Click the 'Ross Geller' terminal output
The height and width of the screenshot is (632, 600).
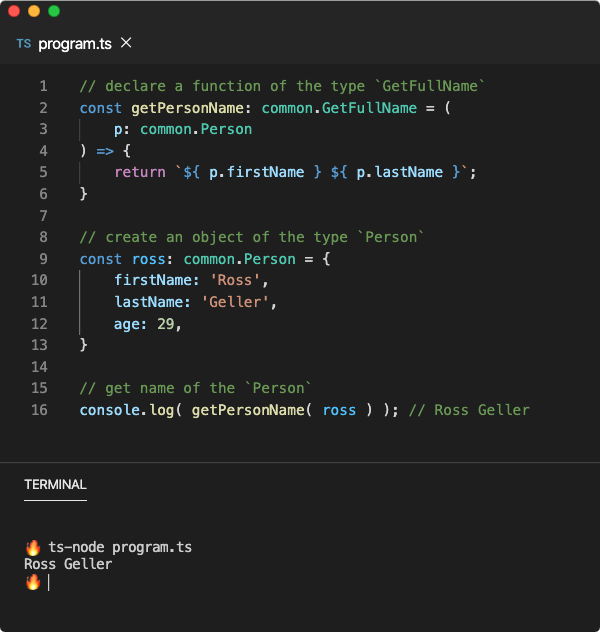pos(68,564)
